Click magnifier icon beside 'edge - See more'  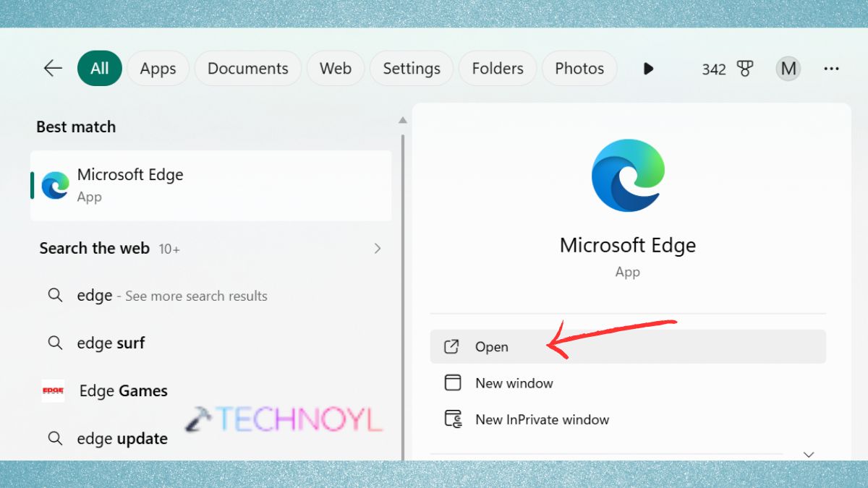(x=55, y=295)
